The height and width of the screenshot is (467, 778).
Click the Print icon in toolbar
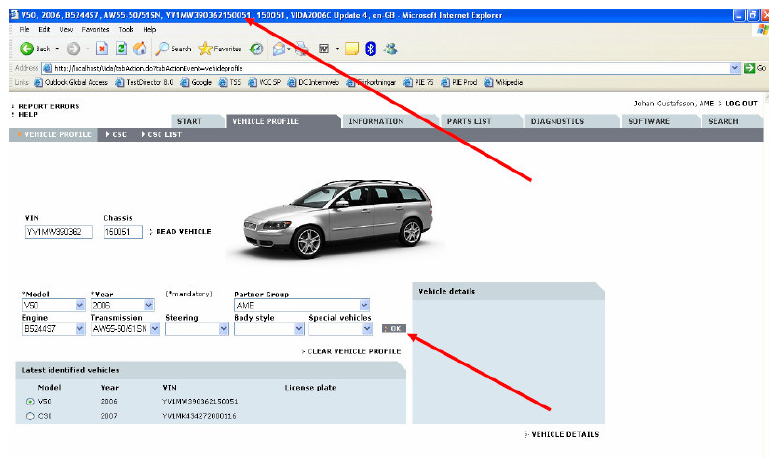302,48
